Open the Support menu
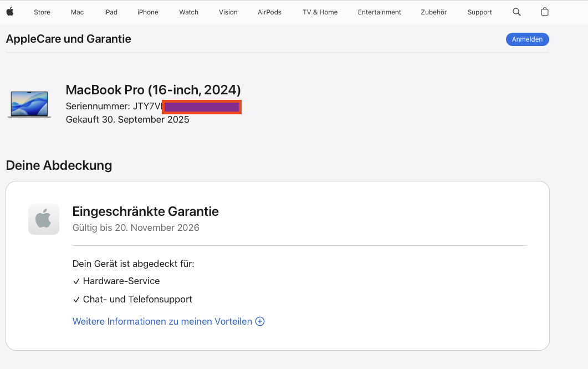588x369 pixels. click(479, 12)
